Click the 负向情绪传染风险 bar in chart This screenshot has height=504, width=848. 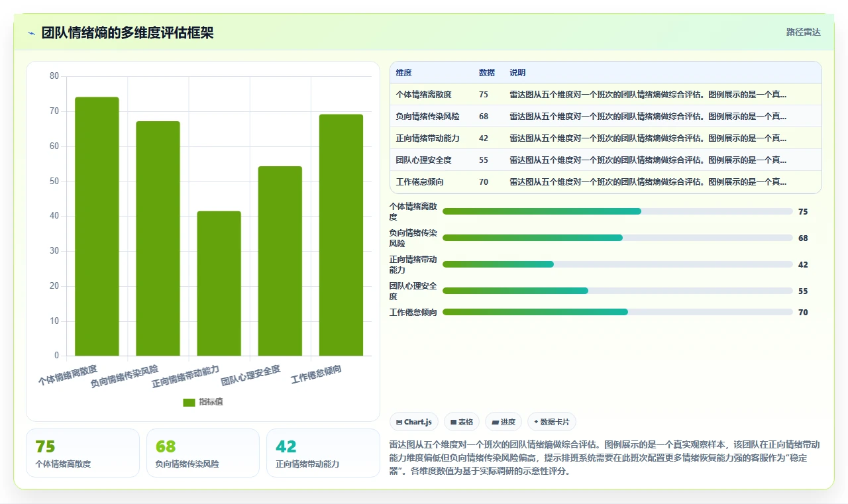(x=158, y=238)
